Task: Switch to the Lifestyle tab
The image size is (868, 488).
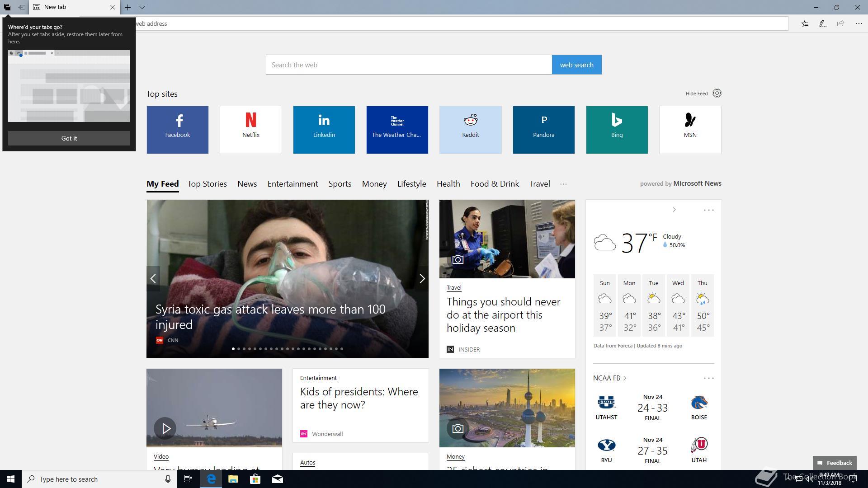Action: (411, 184)
